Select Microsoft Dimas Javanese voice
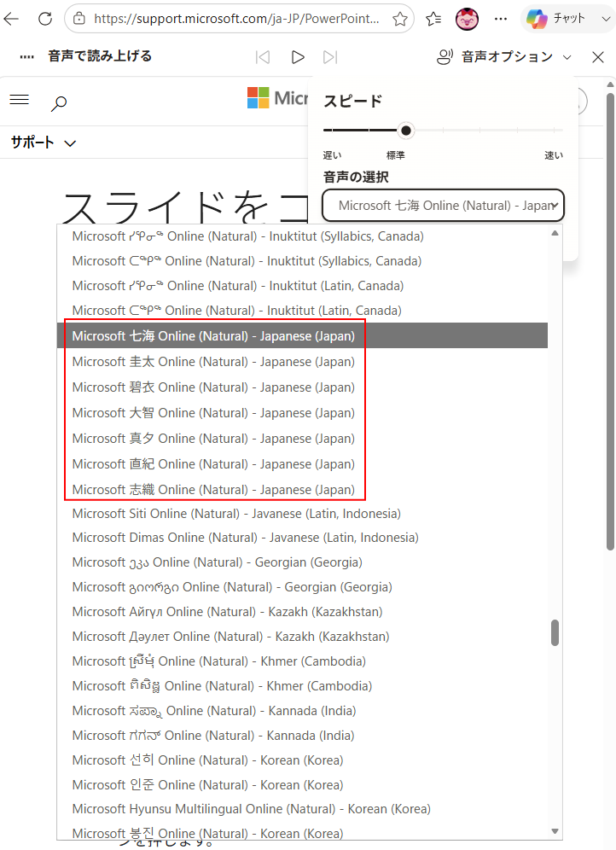This screenshot has height=850, width=616. 302,537
